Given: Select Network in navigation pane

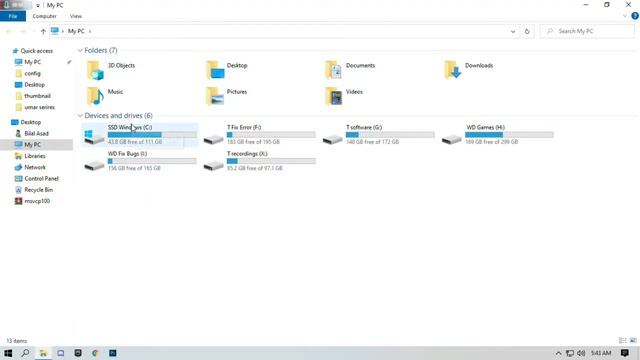Looking at the screenshot, I should (35, 167).
